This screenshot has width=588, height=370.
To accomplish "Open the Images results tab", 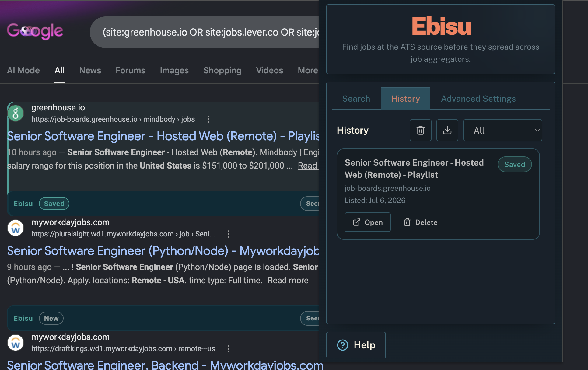I will [x=174, y=70].
